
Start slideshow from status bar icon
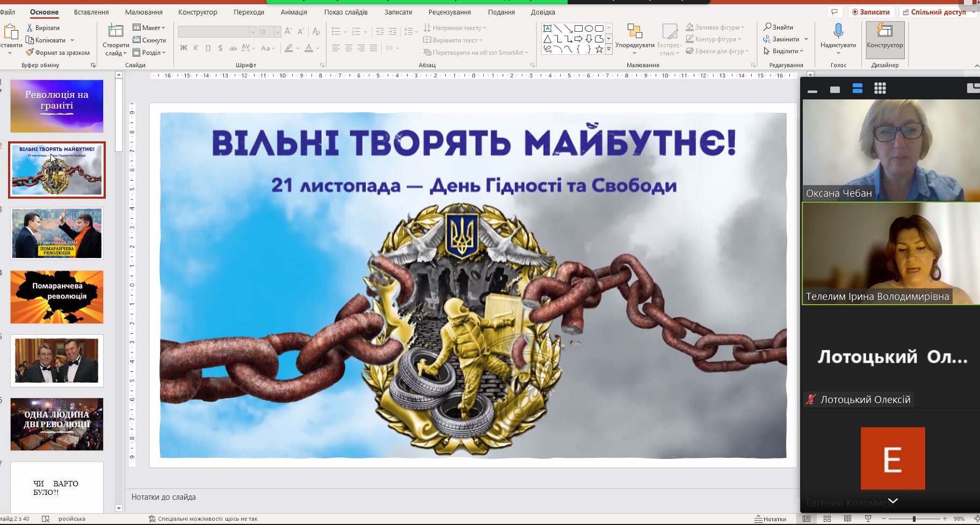[868, 519]
